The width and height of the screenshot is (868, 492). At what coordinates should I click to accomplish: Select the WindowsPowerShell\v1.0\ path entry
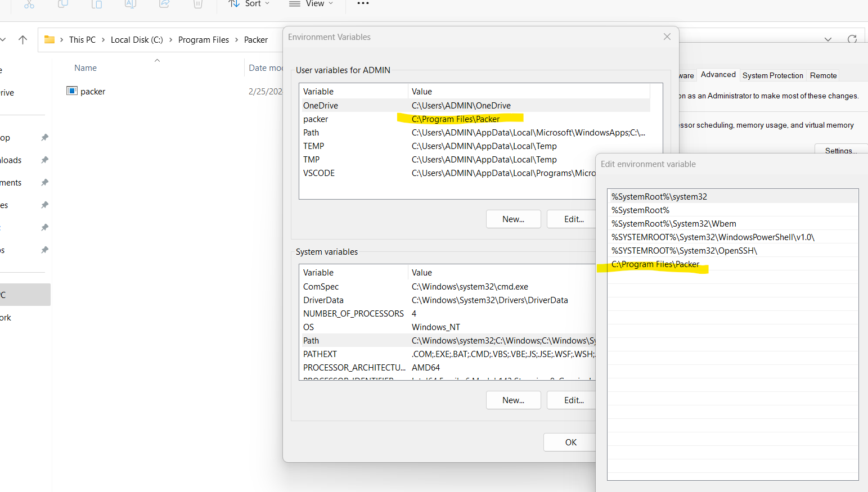tap(733, 237)
